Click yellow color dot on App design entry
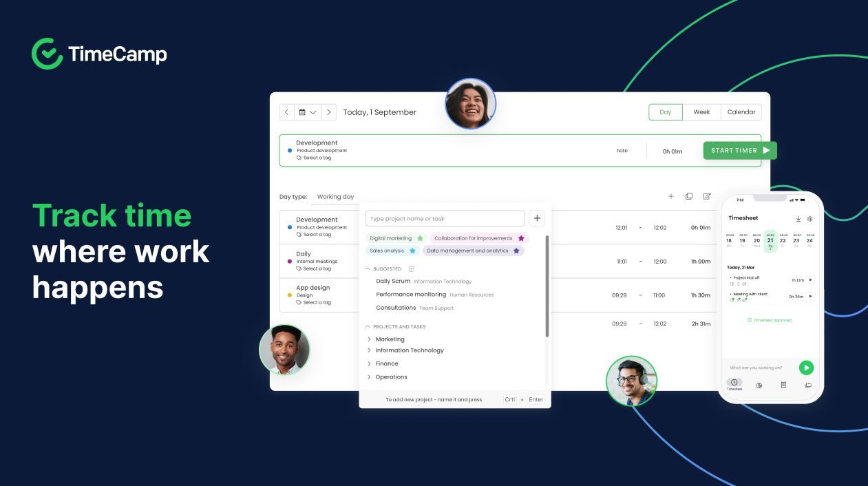The width and height of the screenshot is (868, 486). tap(290, 295)
